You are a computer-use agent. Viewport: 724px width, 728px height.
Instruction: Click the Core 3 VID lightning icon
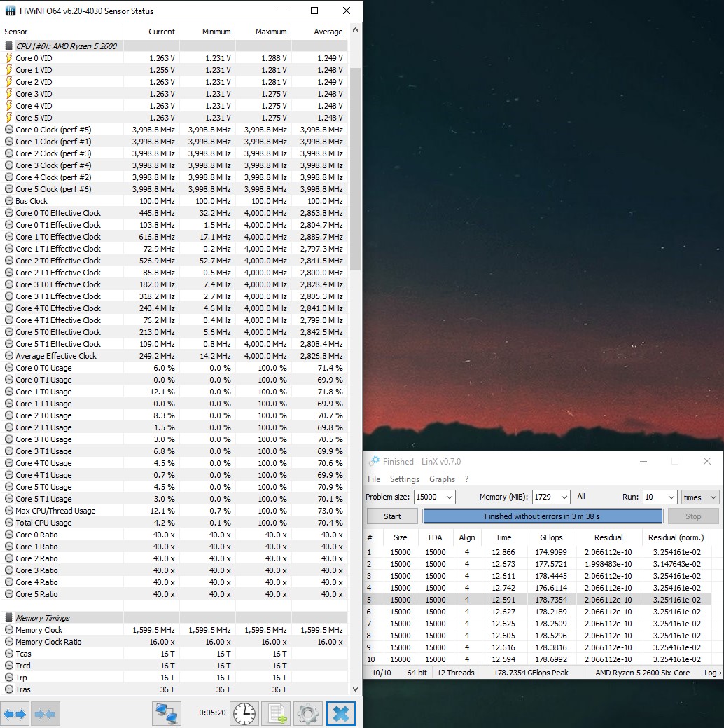tap(9, 94)
